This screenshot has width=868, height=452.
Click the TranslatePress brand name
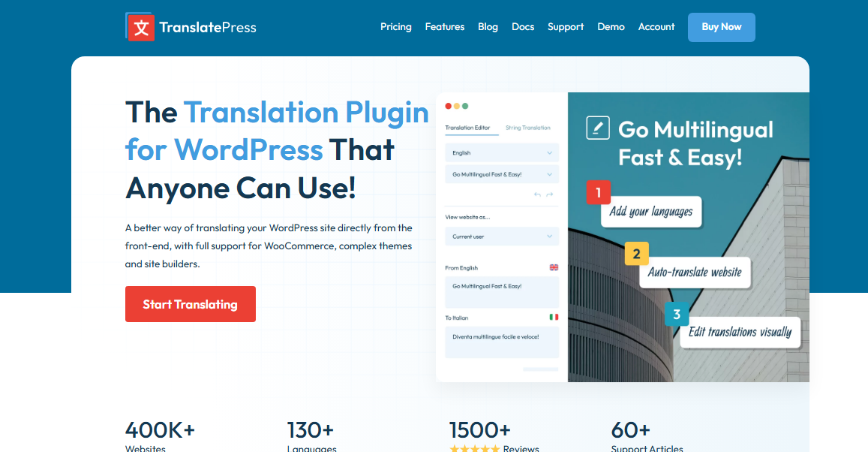[x=208, y=27]
